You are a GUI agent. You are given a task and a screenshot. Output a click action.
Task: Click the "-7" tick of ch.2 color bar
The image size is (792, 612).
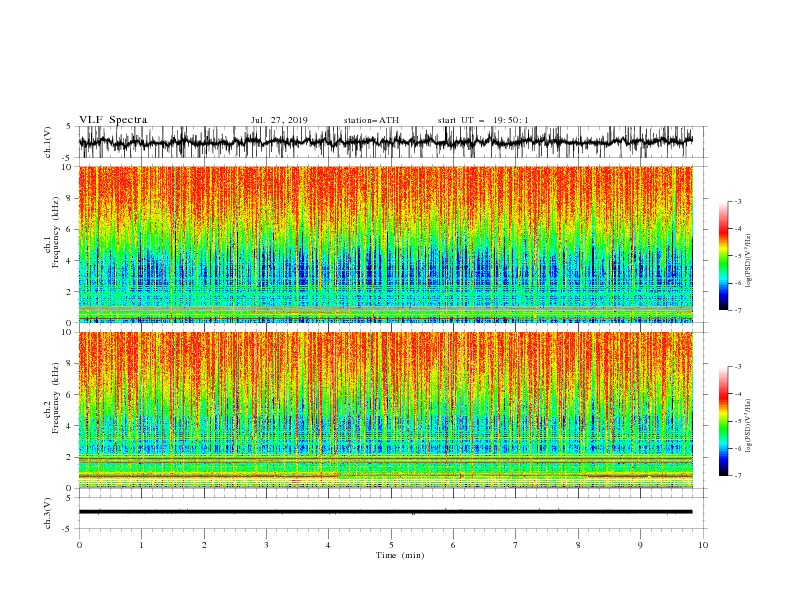[738, 476]
